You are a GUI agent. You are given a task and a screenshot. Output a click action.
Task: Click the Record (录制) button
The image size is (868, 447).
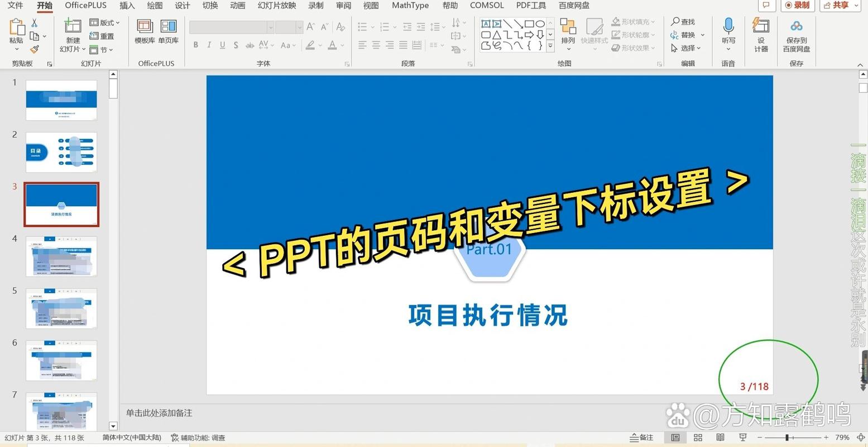[x=797, y=5]
